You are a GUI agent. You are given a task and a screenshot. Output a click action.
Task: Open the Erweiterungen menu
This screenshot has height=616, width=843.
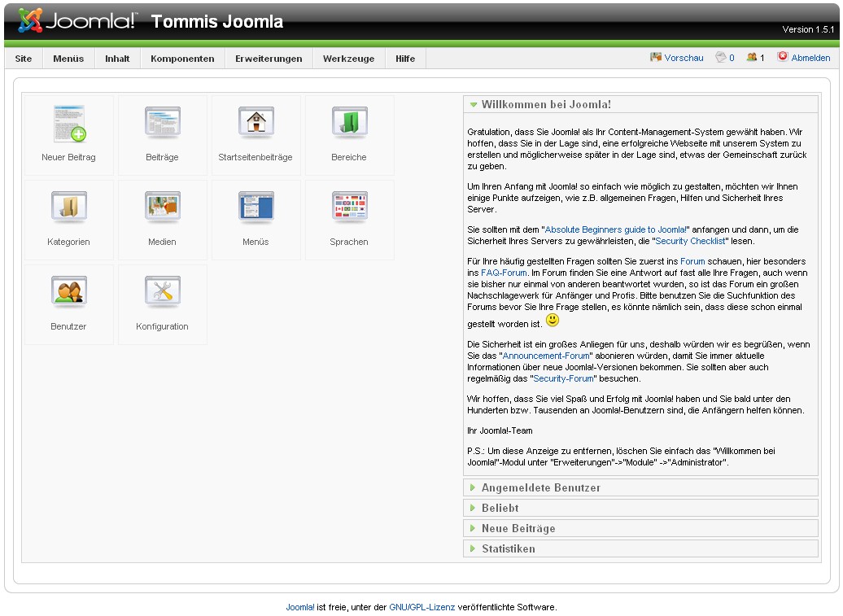pos(269,59)
